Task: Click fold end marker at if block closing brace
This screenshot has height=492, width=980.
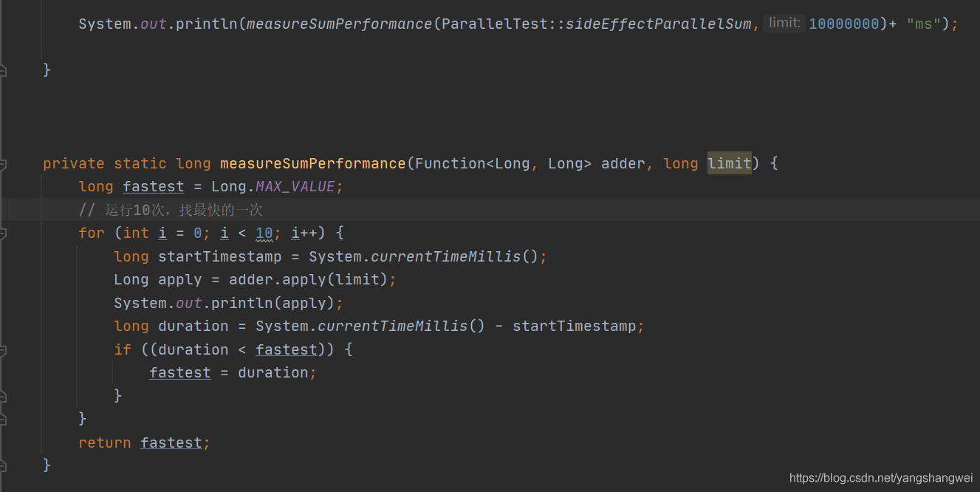Action: coord(3,396)
